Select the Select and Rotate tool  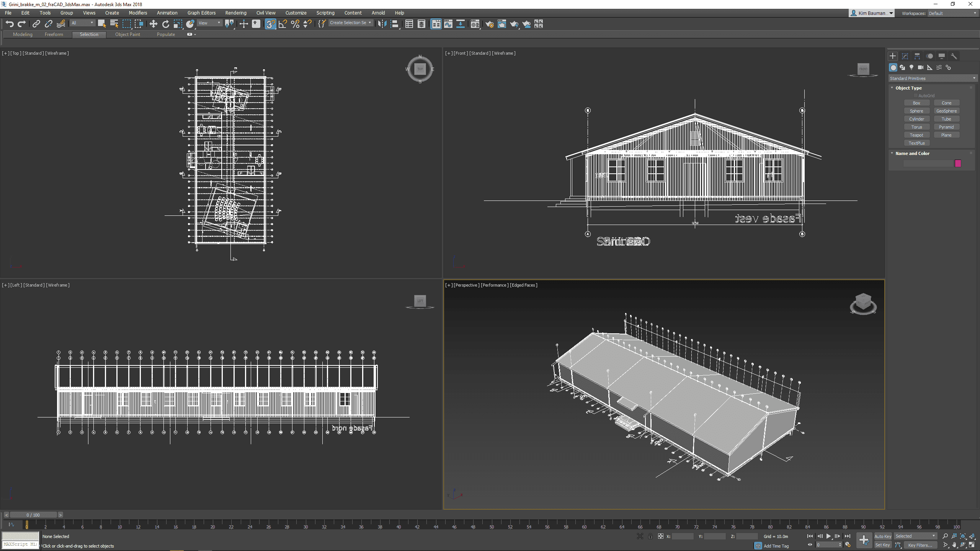pos(166,24)
